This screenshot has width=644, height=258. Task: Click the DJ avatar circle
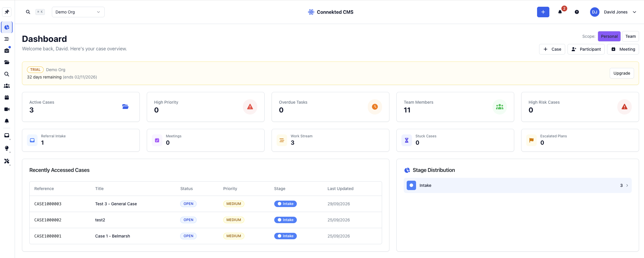click(x=594, y=12)
